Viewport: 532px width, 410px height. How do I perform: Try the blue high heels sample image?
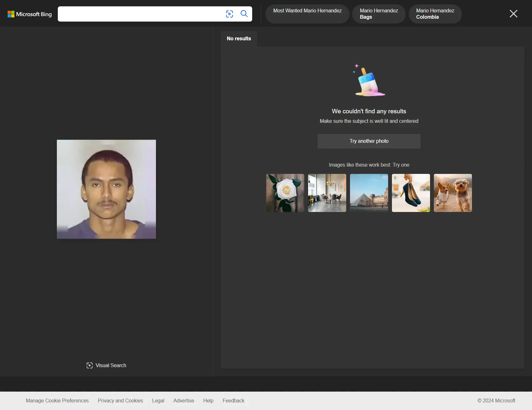pos(411,193)
